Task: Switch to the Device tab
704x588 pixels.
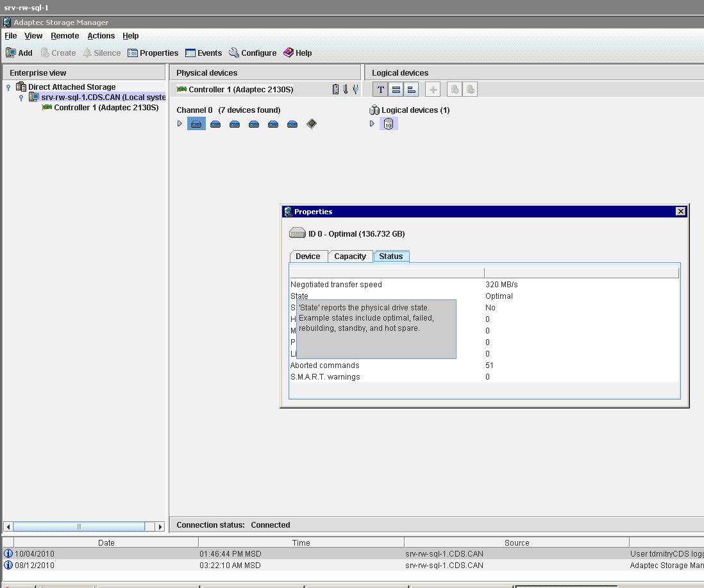Action: (308, 256)
